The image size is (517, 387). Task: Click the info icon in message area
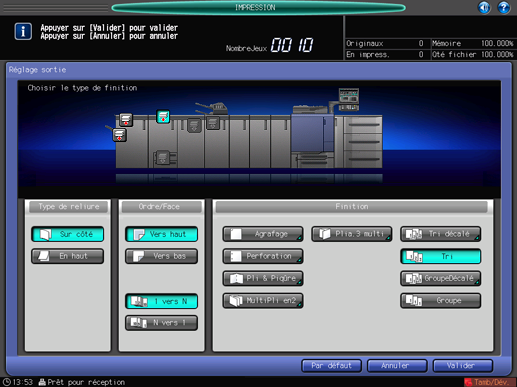pos(23,32)
